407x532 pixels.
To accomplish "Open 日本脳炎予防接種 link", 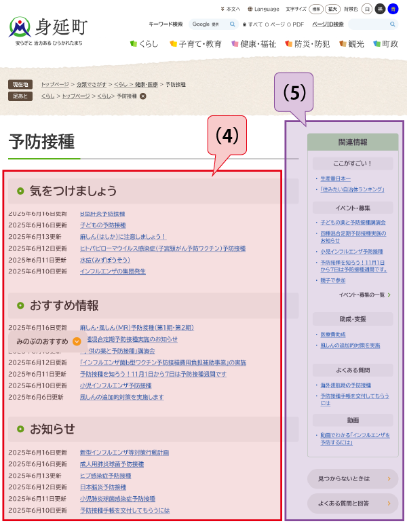I will (x=103, y=487).
